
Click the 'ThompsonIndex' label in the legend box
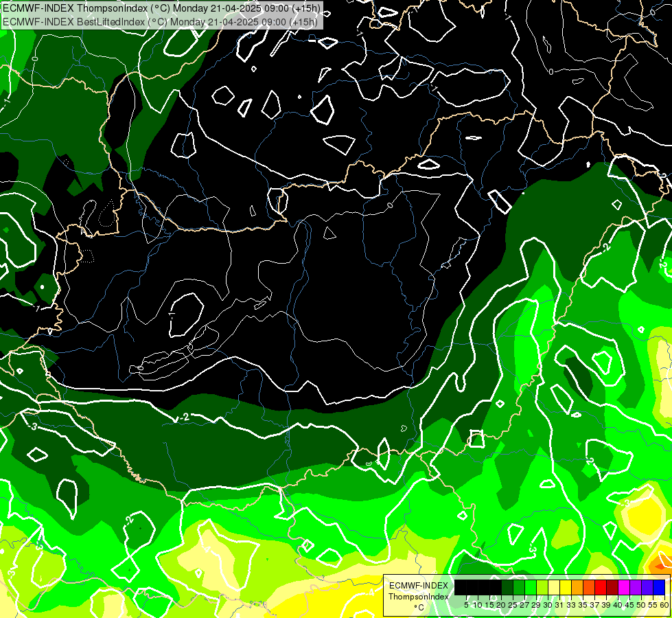coord(418,597)
